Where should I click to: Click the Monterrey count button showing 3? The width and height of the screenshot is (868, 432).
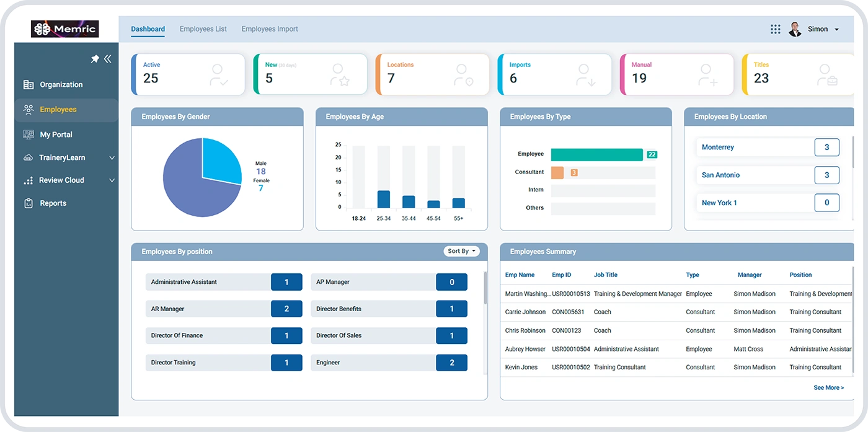[826, 147]
